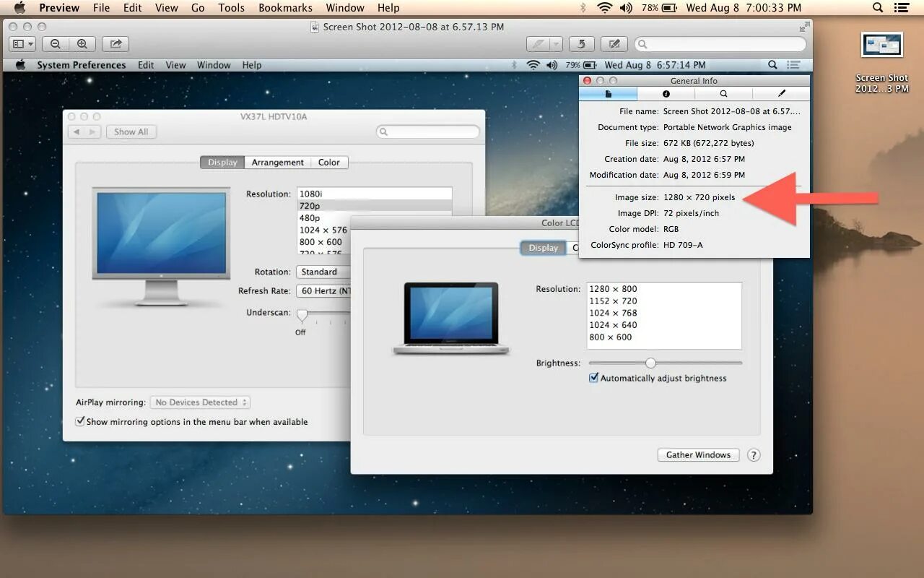Click Show All in VX37L HDTV10A window
924x578 pixels.
tap(131, 131)
